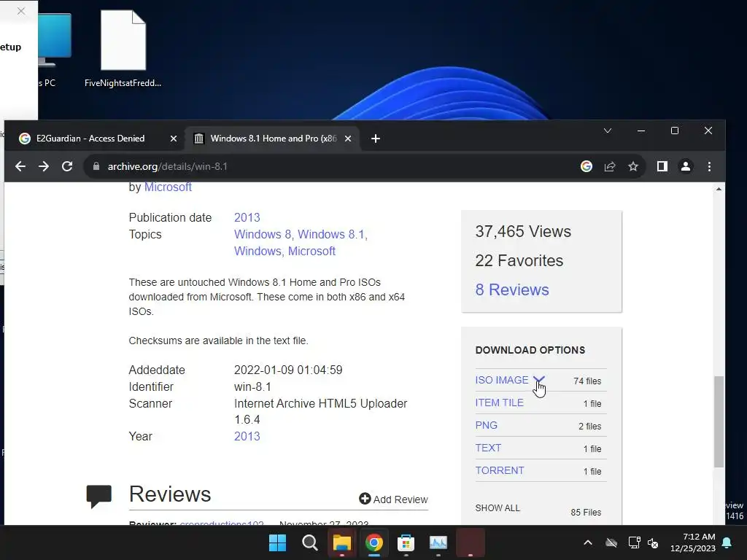Bookmark this page with the star icon
Image resolution: width=747 pixels, height=560 pixels.
pos(632,166)
